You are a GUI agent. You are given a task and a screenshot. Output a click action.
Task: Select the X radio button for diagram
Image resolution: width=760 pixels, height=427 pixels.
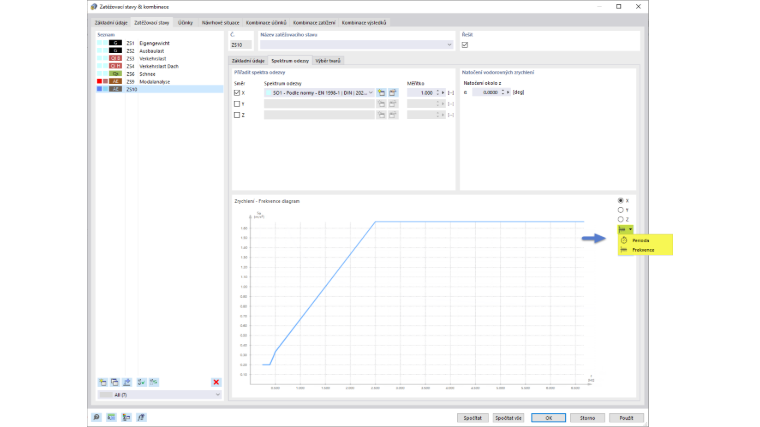[620, 200]
